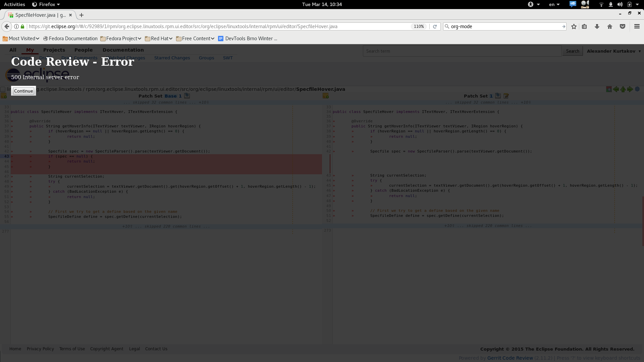Open the Gerrit Code Review link
Screen dimensions: 644x362
510,358
